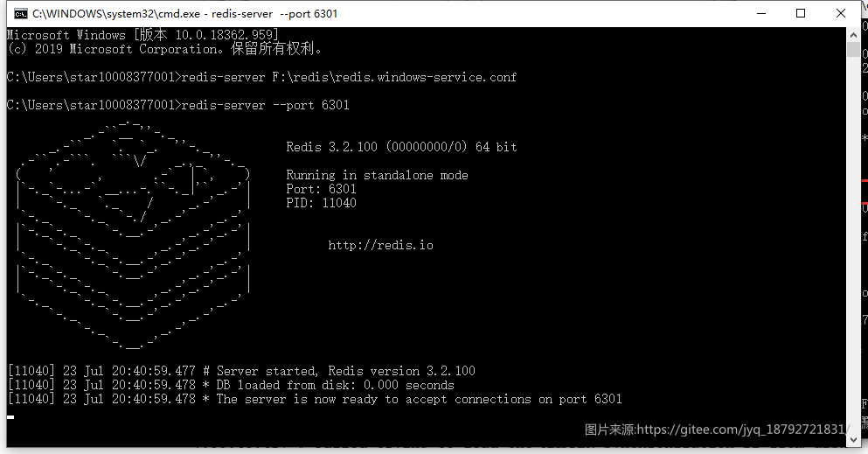The width and height of the screenshot is (868, 454).
Task: Click the scrollbar down arrow
Action: coord(853,440)
